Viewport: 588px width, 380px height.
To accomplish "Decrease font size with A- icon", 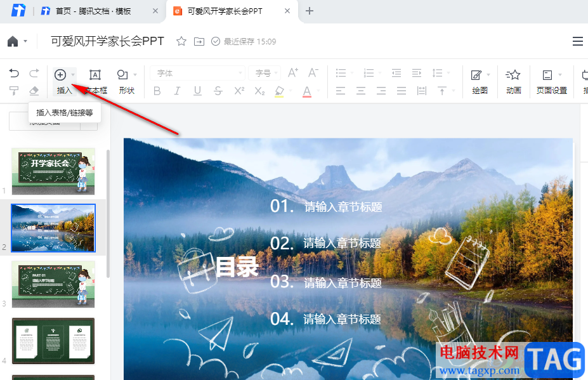I will (x=313, y=72).
